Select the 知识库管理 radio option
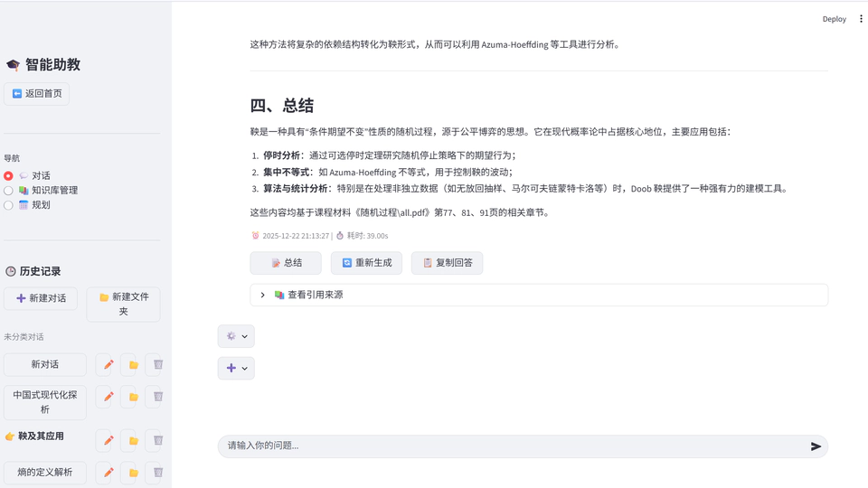The image size is (868, 488). [9, 191]
